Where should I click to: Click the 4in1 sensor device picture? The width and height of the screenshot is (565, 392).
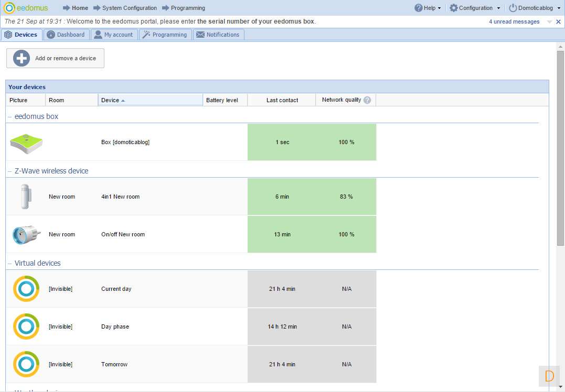click(x=25, y=197)
